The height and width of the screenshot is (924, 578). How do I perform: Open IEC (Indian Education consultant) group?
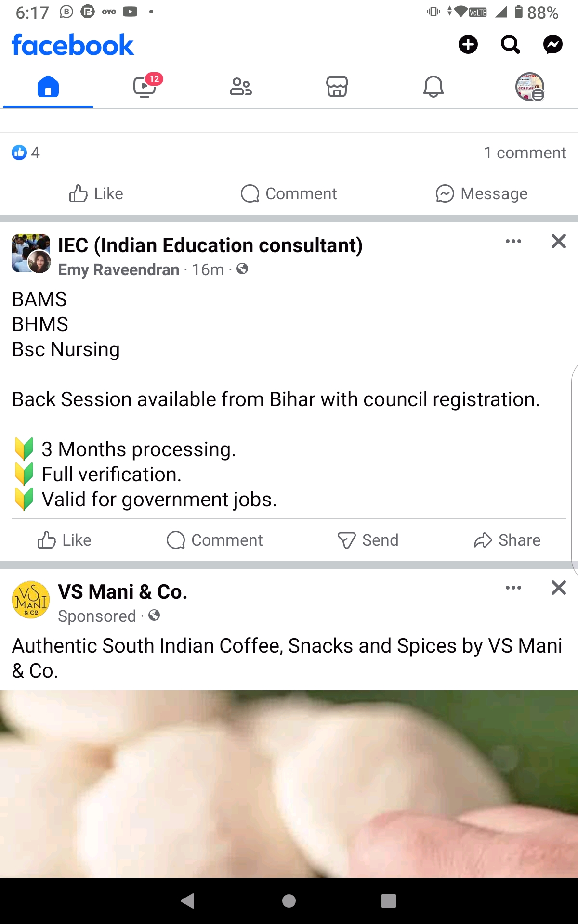coord(210,245)
